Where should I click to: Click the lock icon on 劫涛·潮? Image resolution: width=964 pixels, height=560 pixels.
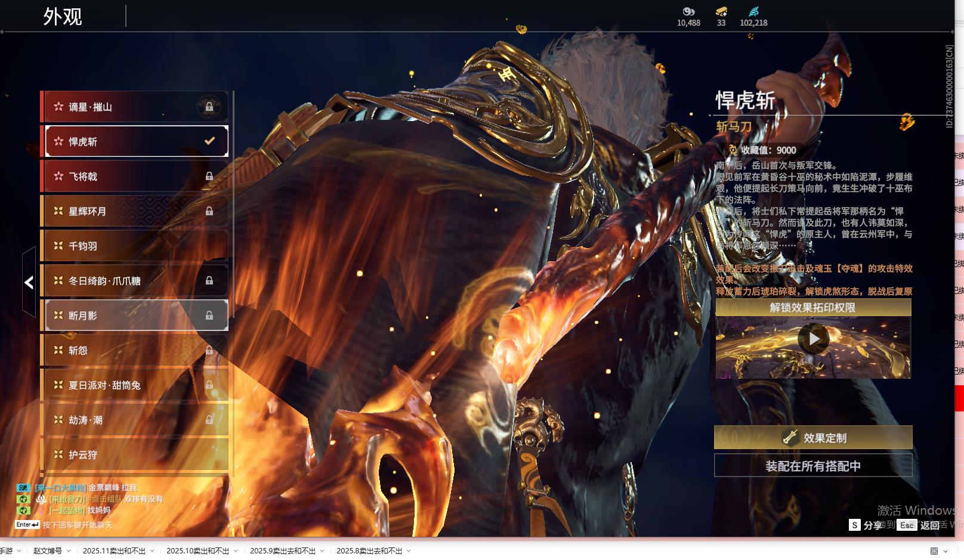click(x=209, y=420)
